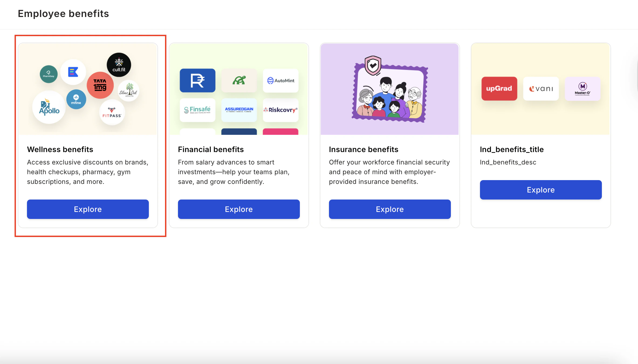Click the cult.fit logo circle
This screenshot has height=364, width=638.
tap(119, 65)
